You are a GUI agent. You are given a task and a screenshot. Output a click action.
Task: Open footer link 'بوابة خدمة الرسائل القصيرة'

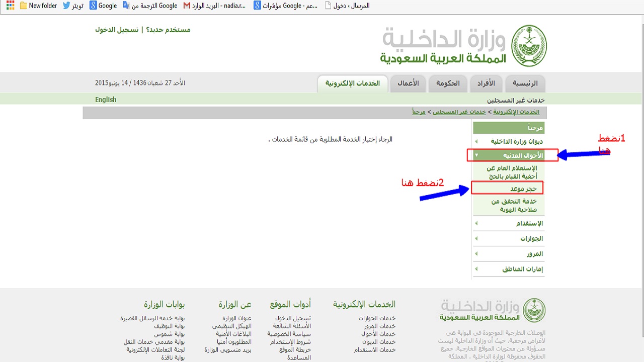click(152, 318)
